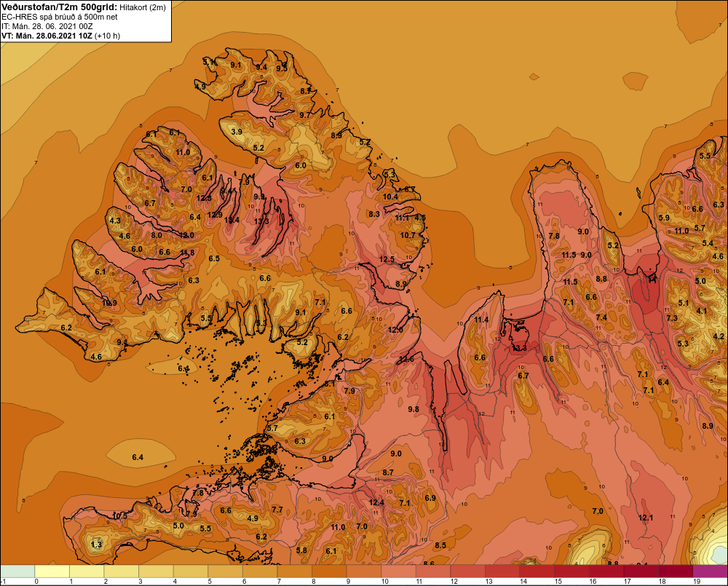Click the 10.4 temperature label

click(390, 197)
